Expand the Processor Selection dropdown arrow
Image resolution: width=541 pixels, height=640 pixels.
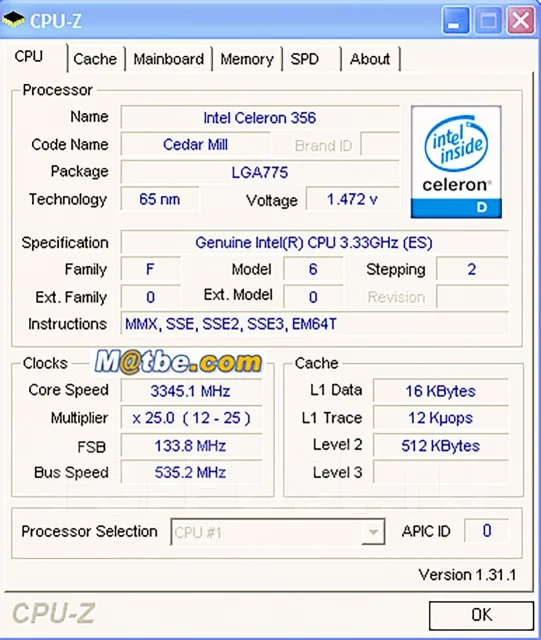coord(373,532)
